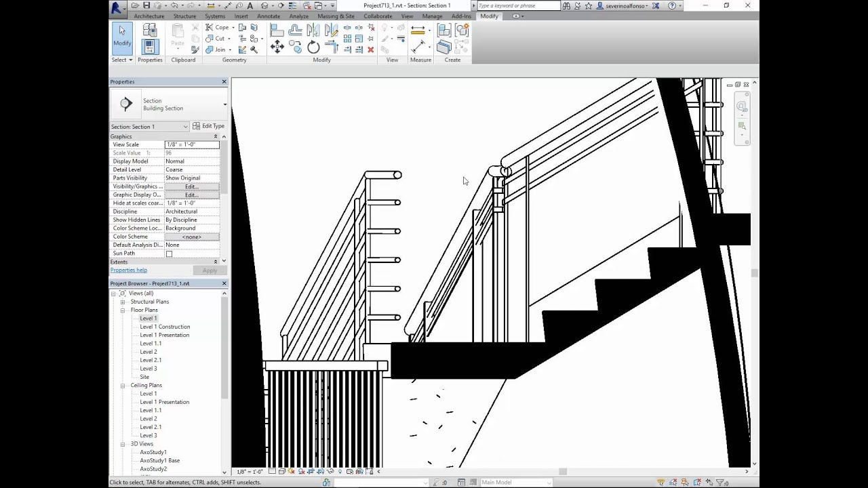Collapse the Graphics properties group

(216, 137)
